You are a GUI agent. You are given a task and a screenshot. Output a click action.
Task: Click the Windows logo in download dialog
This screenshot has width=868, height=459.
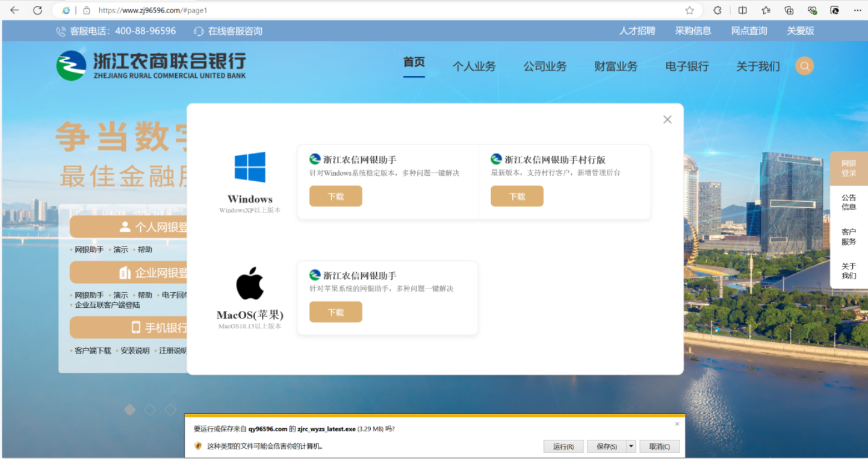pos(250,167)
